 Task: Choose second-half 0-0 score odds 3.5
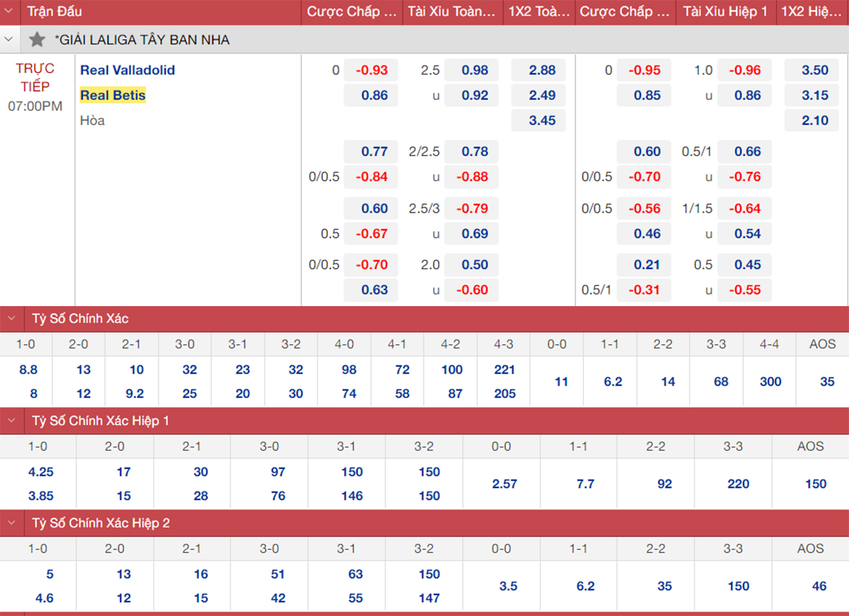click(x=507, y=586)
